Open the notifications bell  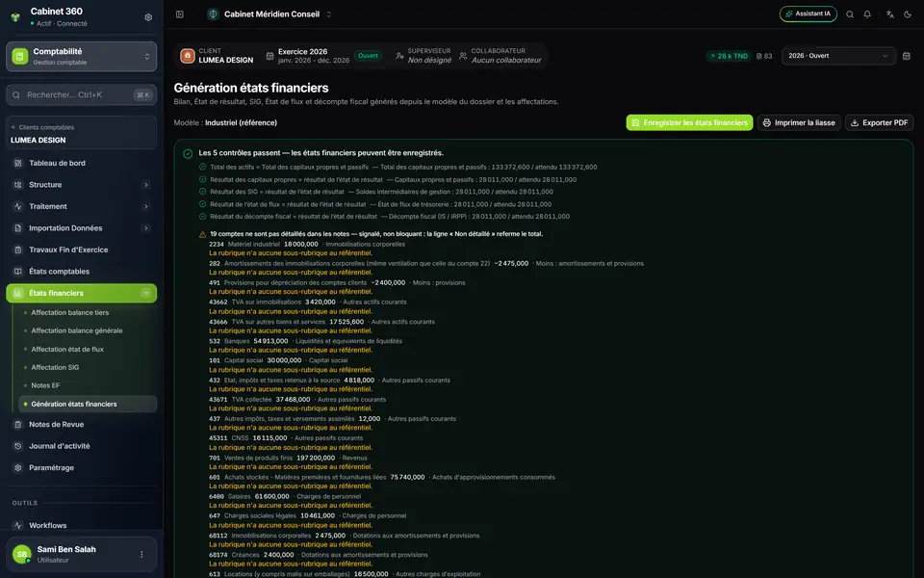867,14
